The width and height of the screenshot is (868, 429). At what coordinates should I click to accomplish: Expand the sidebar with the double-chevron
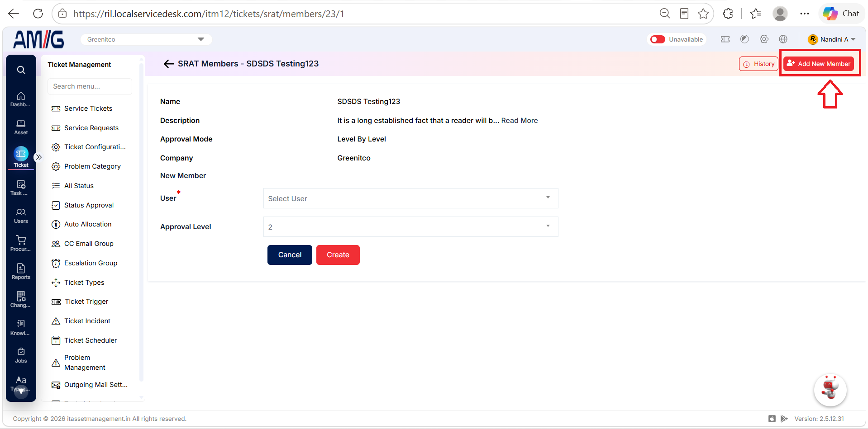point(39,157)
